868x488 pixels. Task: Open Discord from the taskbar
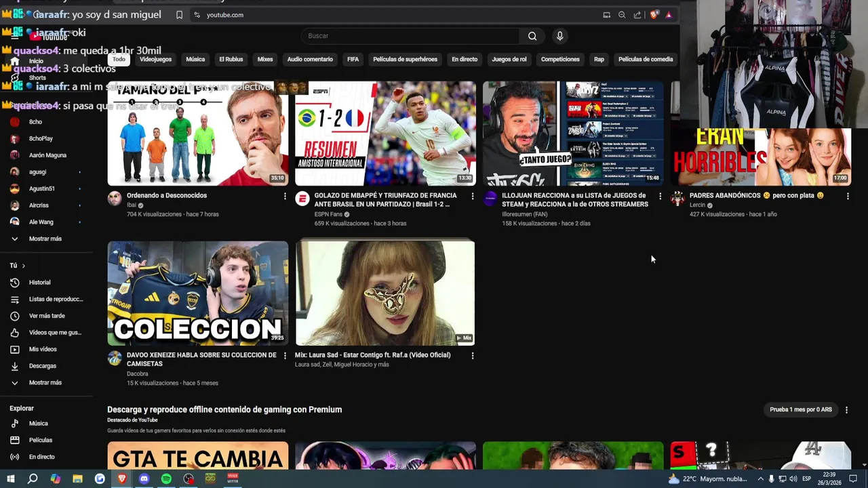point(144,479)
